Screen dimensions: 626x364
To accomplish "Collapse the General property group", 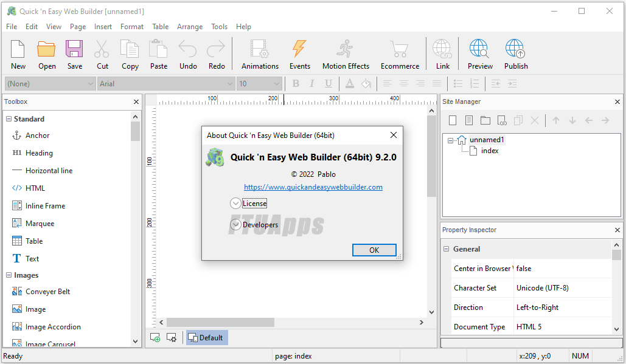I will point(447,249).
